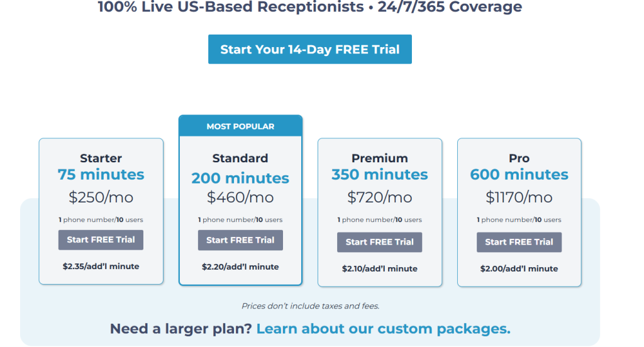Start FREE Trial for the Premium plan
The image size is (644, 347).
[x=379, y=242]
